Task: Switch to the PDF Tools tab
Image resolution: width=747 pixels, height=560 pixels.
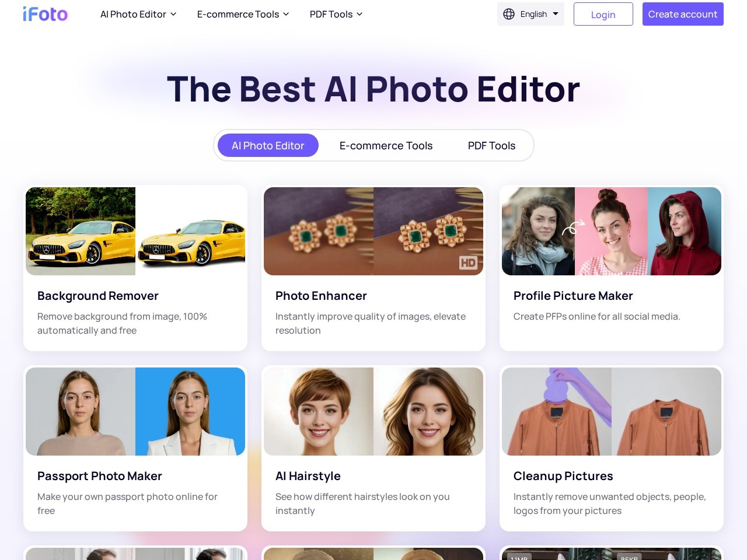Action: [491, 145]
